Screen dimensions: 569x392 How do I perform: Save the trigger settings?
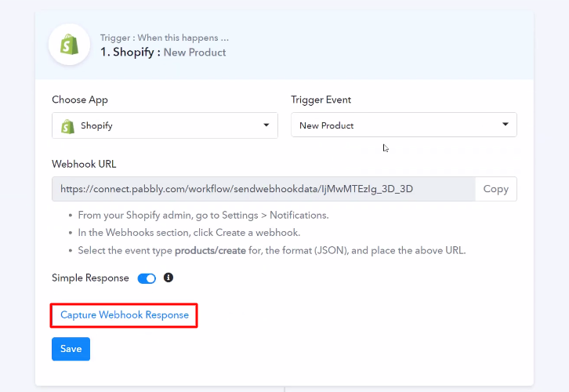point(71,349)
